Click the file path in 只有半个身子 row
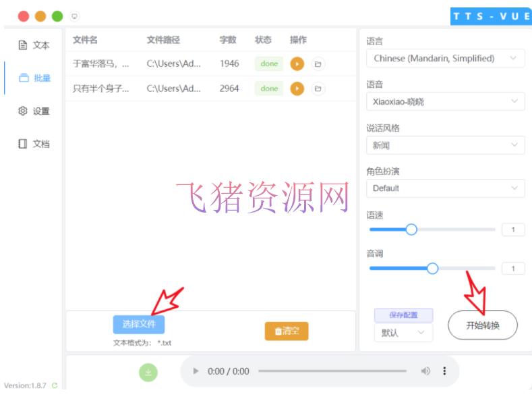 (173, 88)
